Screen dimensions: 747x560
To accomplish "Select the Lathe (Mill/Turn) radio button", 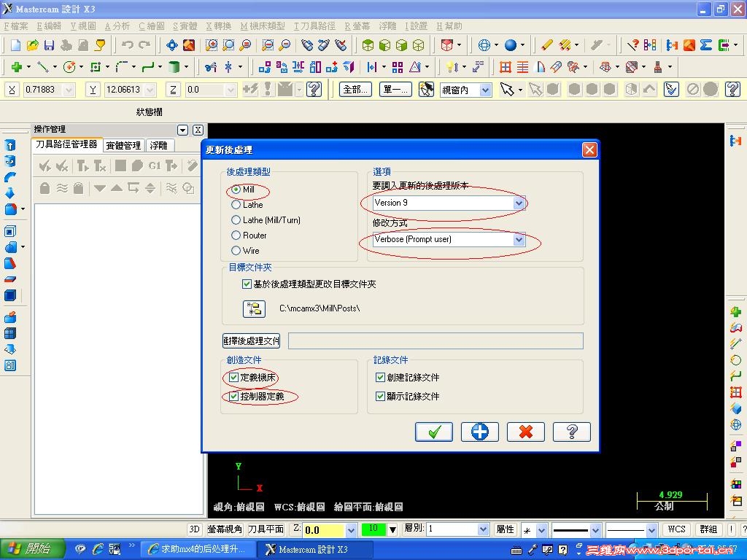I will click(x=236, y=220).
